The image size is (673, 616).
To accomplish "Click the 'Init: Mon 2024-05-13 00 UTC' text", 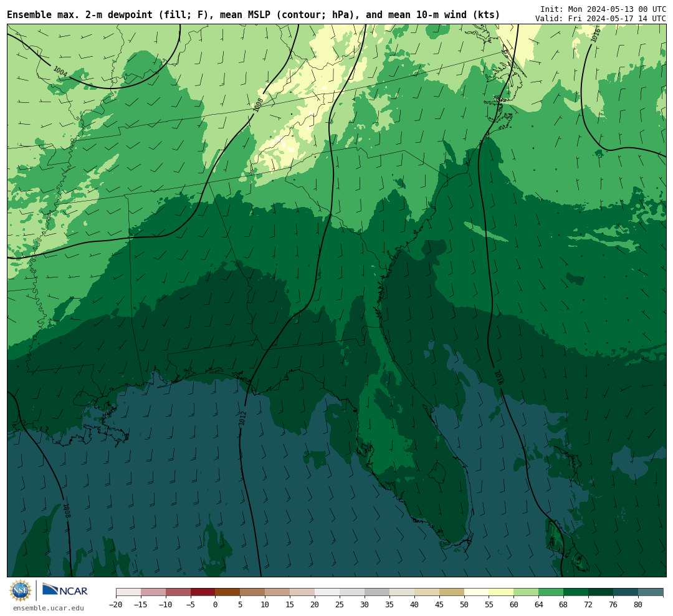I will click(603, 9).
